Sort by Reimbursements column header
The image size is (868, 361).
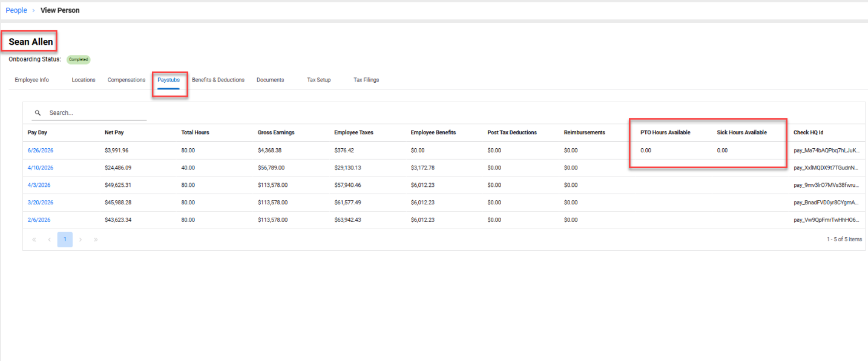pos(584,132)
